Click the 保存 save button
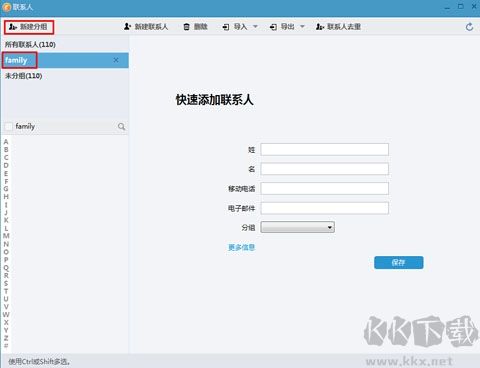Viewport: 480px width, 368px height. point(399,262)
